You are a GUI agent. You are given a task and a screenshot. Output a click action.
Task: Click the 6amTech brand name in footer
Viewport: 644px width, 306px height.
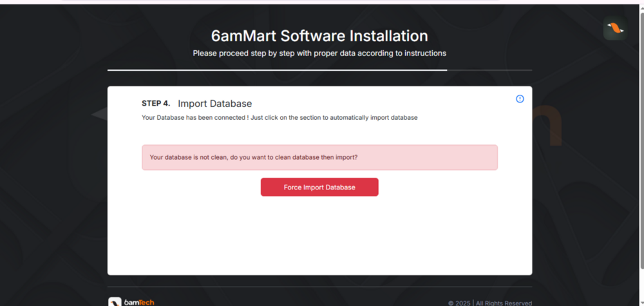click(139, 302)
